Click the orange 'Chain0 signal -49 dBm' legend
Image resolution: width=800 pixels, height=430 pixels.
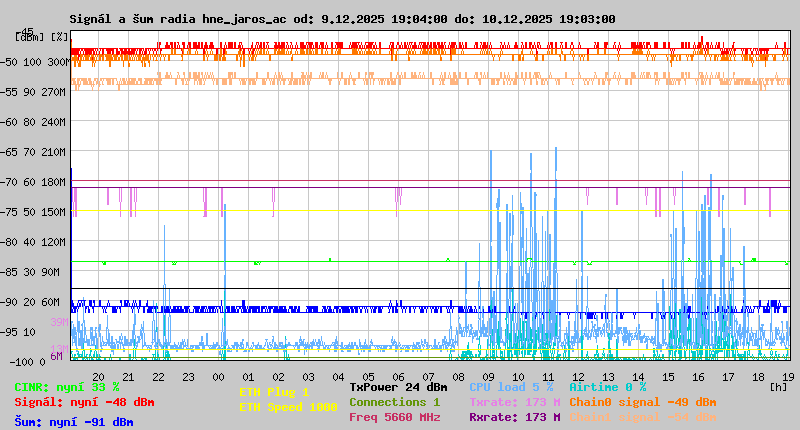[642, 402]
